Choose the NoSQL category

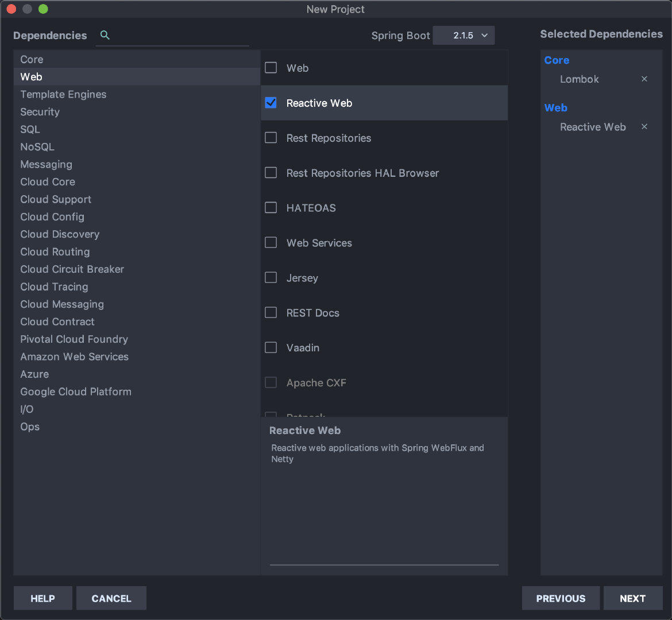coord(137,147)
